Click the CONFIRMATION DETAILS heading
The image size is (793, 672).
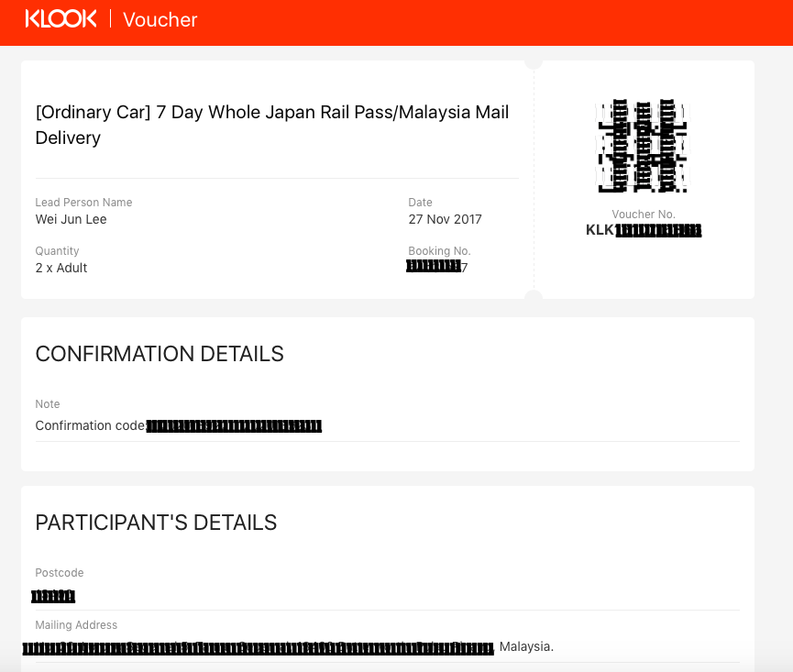tap(160, 354)
